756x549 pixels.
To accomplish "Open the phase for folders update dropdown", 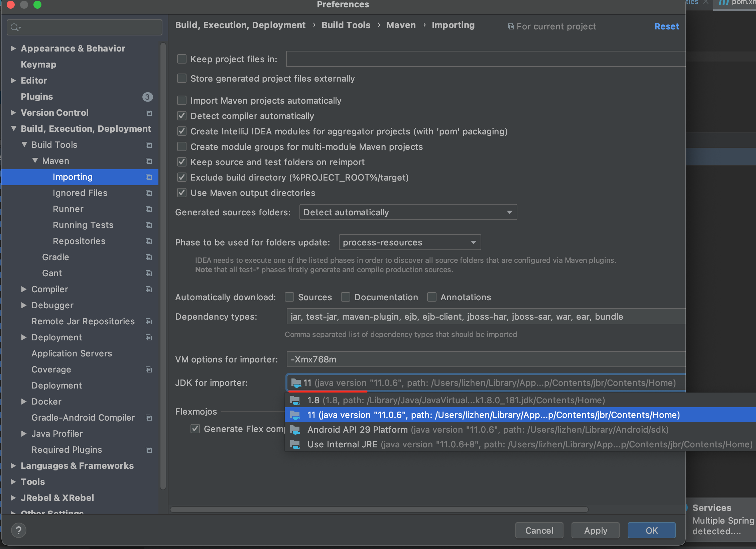I will coord(409,242).
